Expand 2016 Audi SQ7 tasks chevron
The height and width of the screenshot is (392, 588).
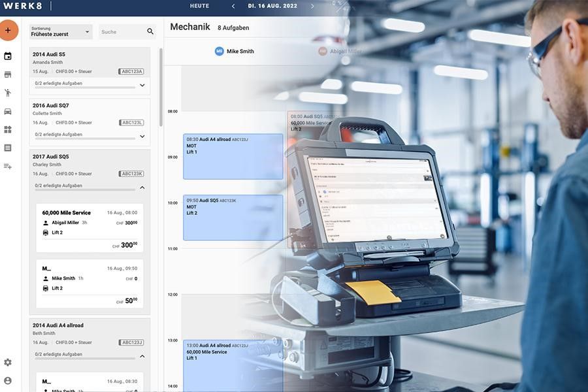coord(142,136)
